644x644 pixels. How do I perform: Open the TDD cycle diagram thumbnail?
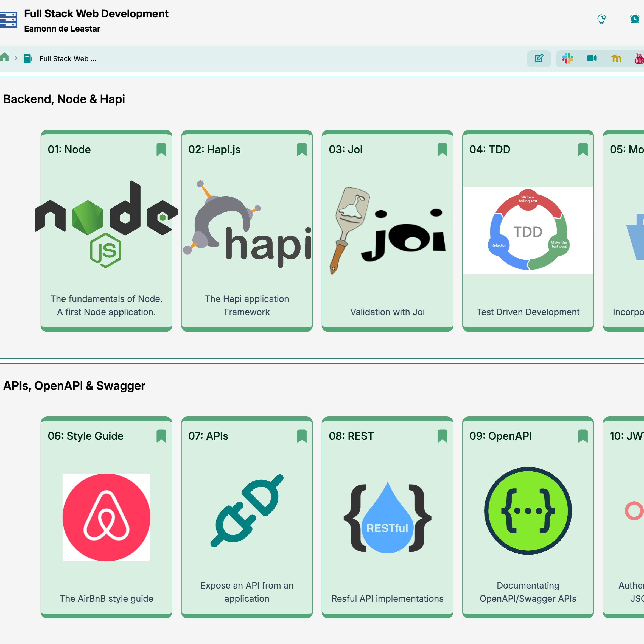pos(528,231)
